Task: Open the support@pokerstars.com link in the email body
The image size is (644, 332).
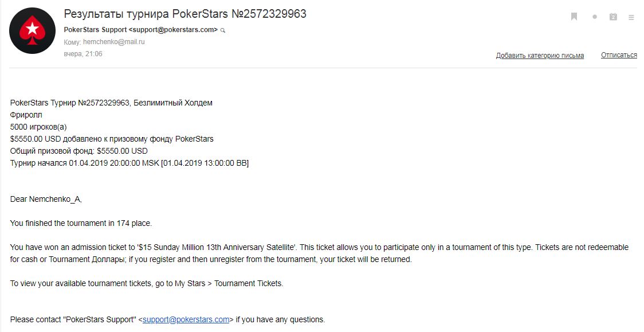Action: pos(186,319)
